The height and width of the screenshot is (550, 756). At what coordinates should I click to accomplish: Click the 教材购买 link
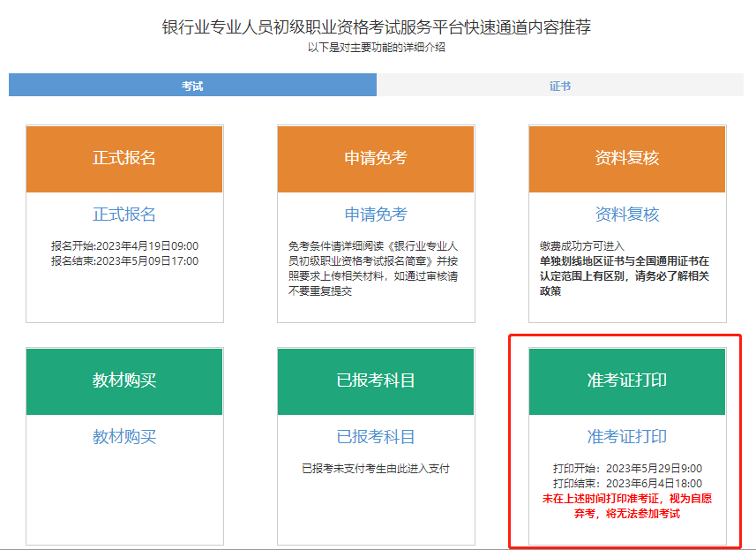click(x=124, y=438)
